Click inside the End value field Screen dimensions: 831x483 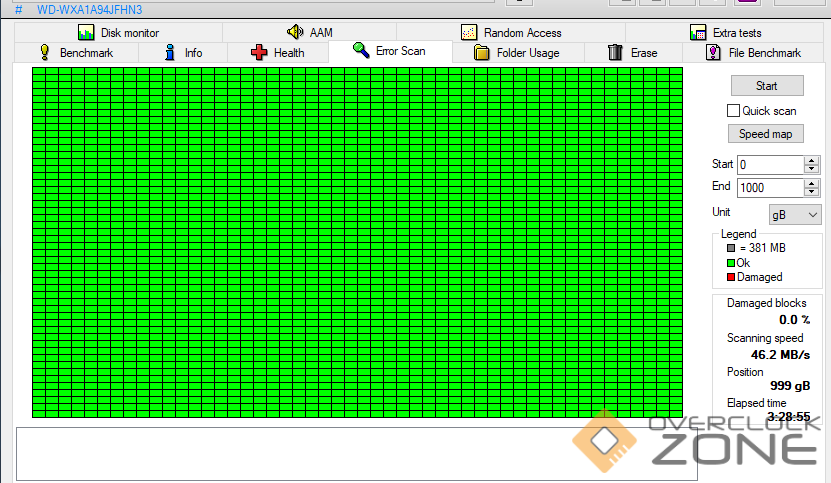tap(770, 188)
